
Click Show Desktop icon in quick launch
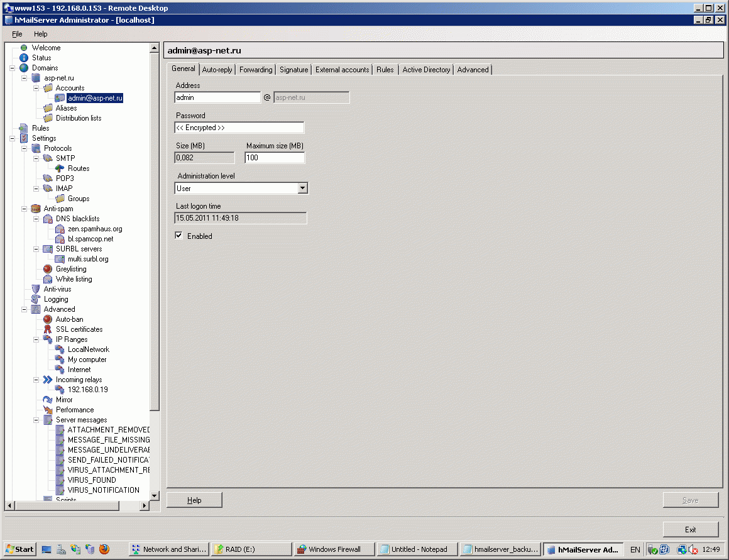[47, 549]
